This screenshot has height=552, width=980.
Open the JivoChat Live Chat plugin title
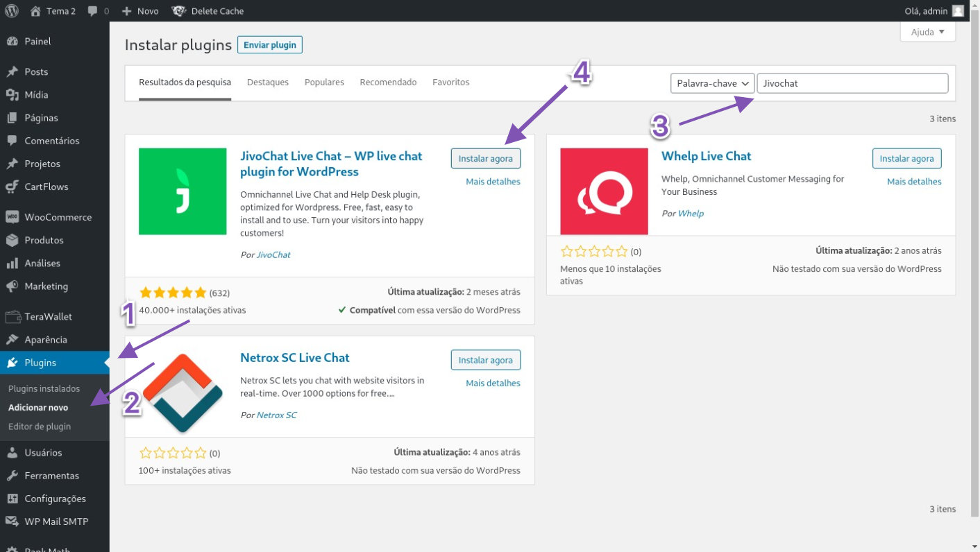tap(331, 164)
